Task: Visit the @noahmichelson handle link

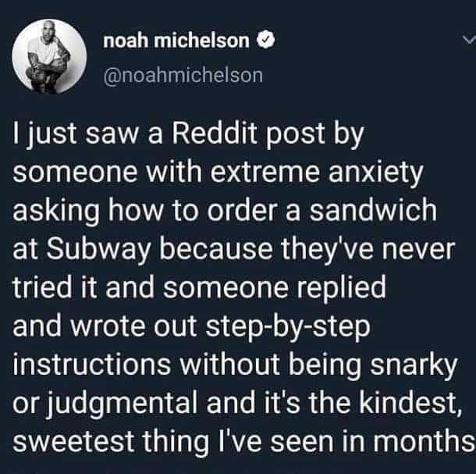Action: pyautogui.click(x=183, y=75)
